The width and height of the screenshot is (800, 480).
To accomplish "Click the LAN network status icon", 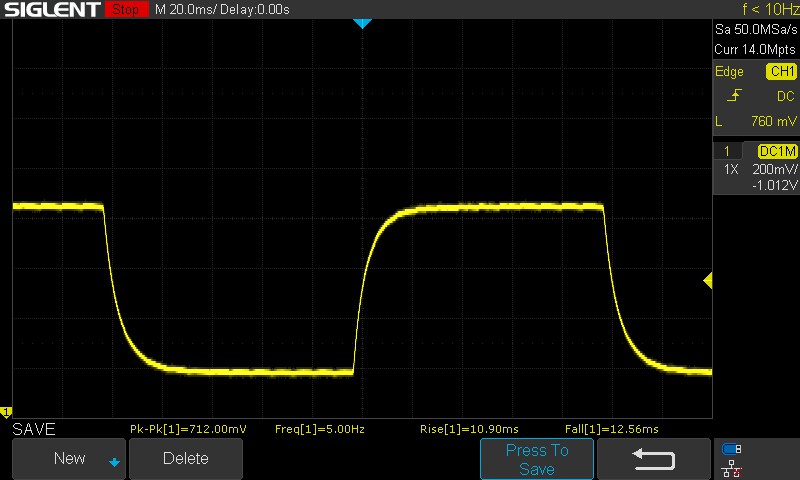I will [732, 468].
